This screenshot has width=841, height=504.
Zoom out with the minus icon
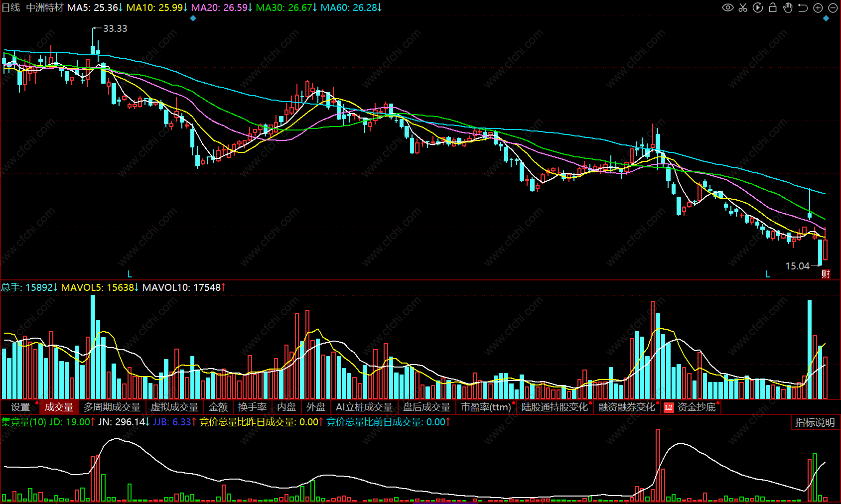point(833,7)
